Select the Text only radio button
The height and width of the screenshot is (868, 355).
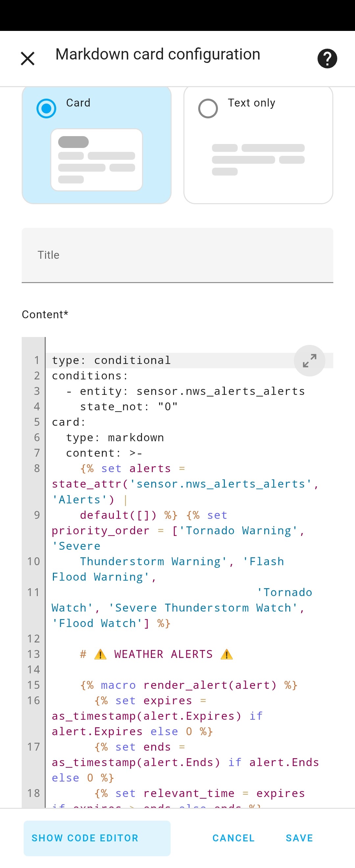coord(208,108)
